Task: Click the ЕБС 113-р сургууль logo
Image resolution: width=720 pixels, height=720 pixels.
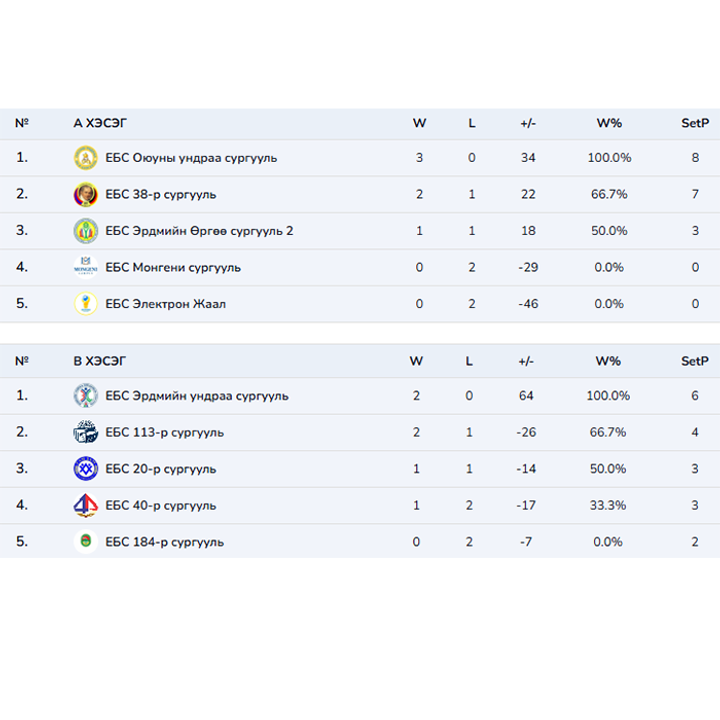Action: coord(86,432)
